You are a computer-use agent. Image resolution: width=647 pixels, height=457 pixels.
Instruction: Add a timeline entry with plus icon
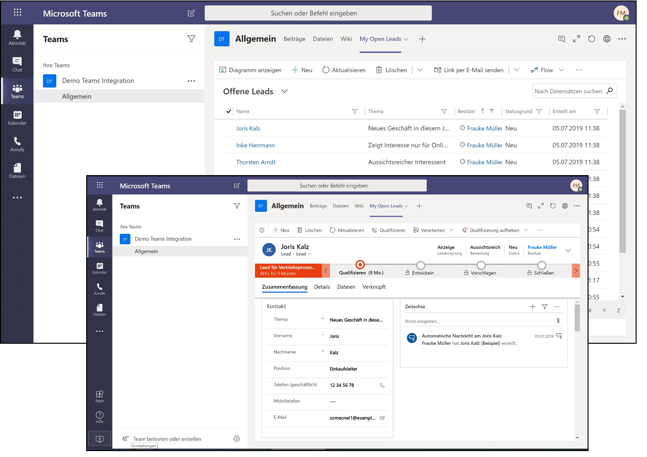(x=532, y=306)
